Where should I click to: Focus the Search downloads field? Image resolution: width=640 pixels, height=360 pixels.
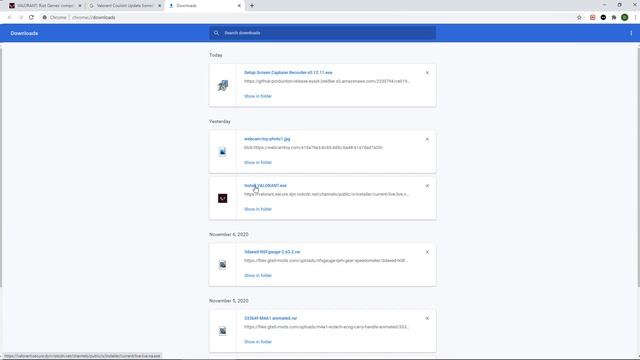pyautogui.click(x=322, y=33)
